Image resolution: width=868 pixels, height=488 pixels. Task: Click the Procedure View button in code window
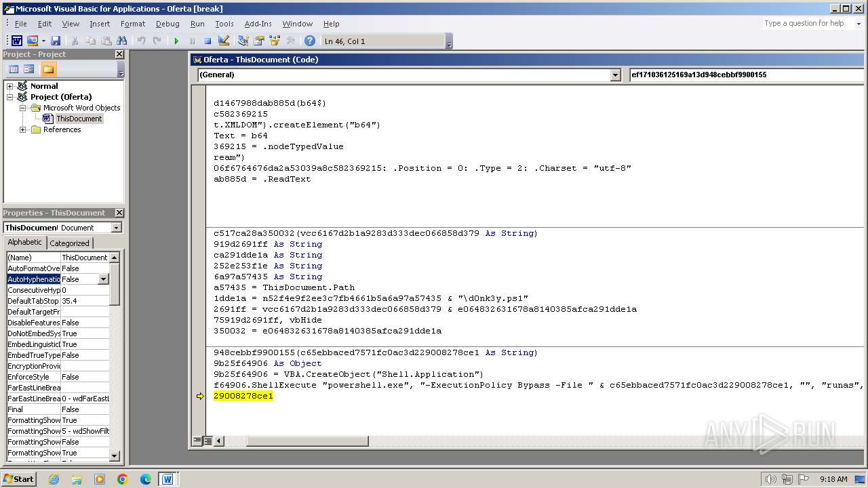[x=197, y=441]
